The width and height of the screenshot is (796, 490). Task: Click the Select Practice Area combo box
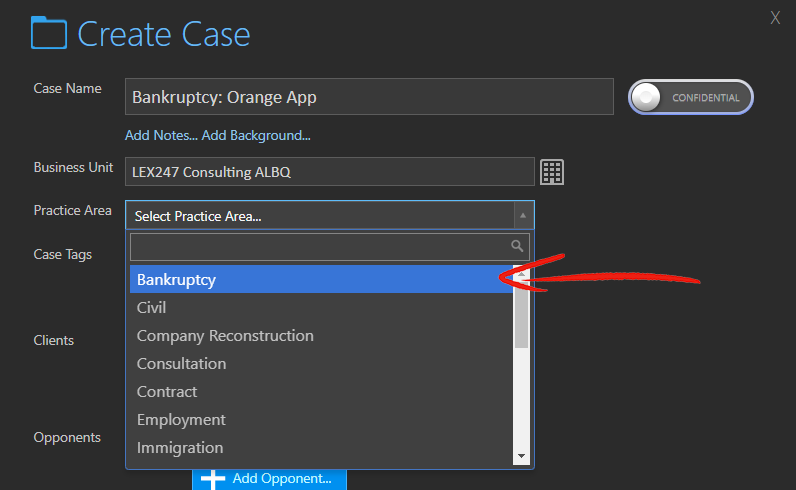coord(320,216)
